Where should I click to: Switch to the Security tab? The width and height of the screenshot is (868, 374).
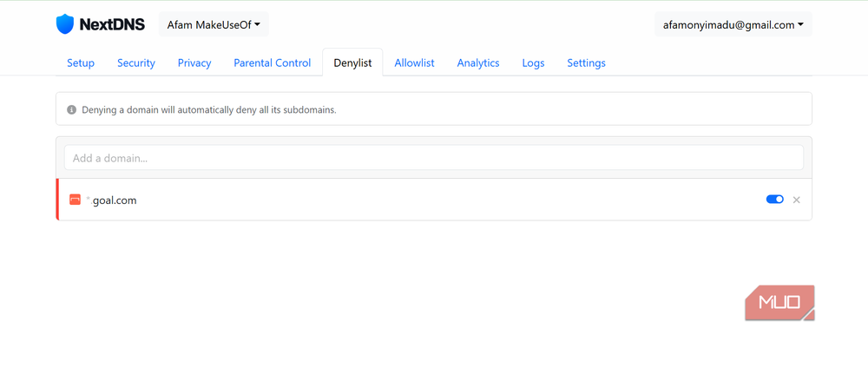(136, 62)
